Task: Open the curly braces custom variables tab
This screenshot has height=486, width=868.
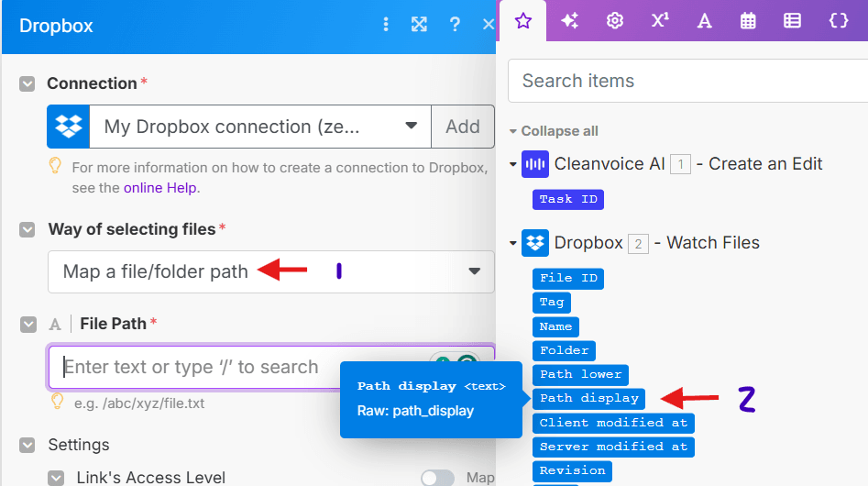Action: pos(838,21)
